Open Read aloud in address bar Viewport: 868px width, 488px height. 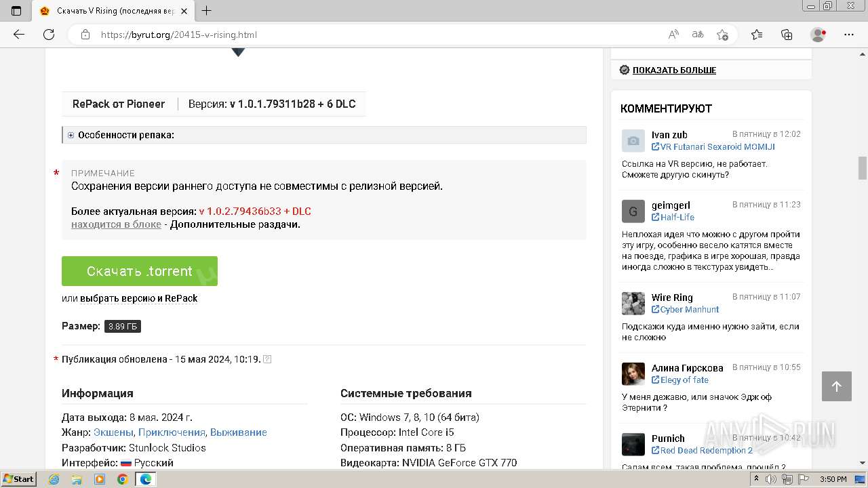[x=673, y=35]
